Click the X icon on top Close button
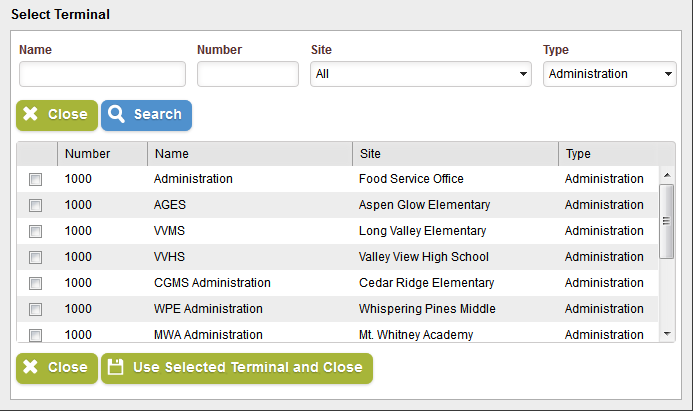The width and height of the screenshot is (693, 411). click(31, 115)
